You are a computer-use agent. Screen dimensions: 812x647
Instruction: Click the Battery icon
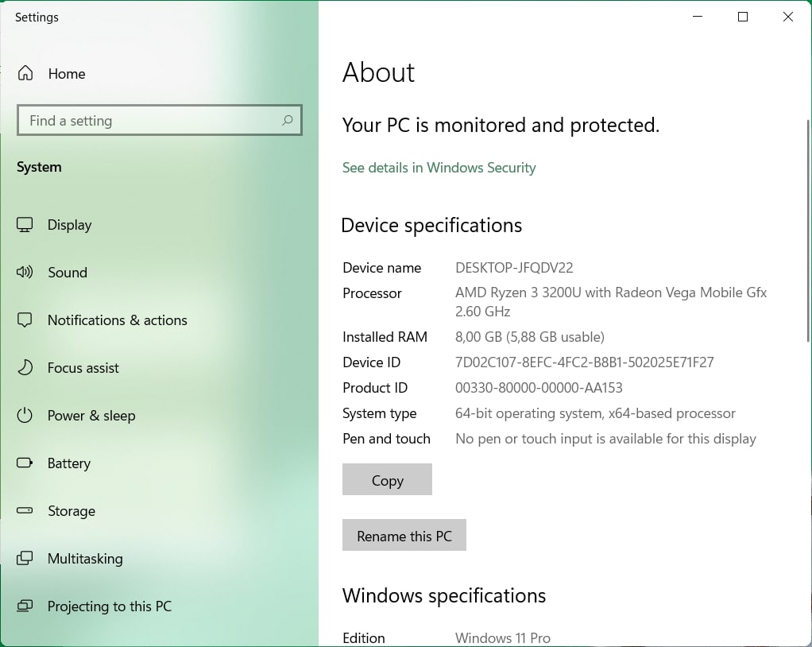pyautogui.click(x=25, y=463)
